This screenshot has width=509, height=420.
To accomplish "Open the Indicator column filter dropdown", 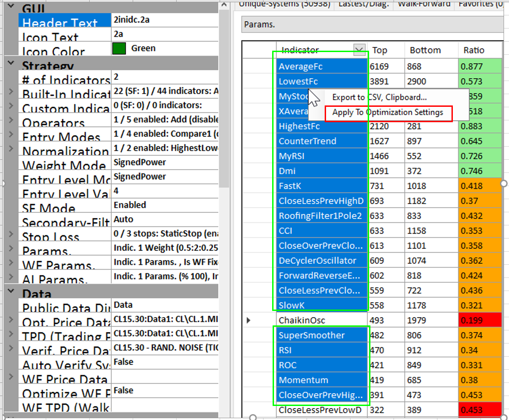I will [x=359, y=50].
